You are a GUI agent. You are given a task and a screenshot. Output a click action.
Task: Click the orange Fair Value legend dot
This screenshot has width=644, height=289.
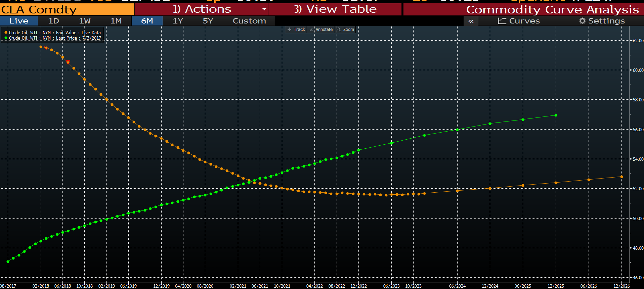(x=6, y=33)
